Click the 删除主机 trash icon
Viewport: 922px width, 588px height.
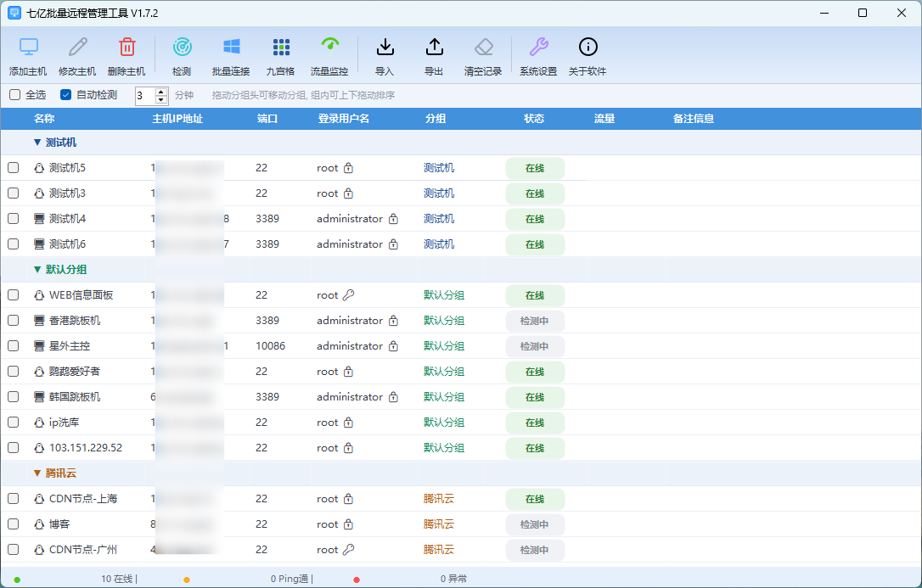[126, 47]
